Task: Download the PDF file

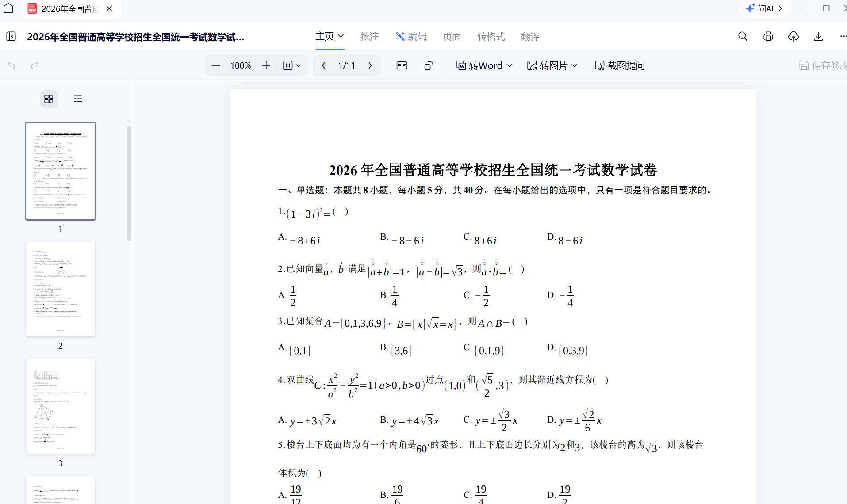Action: pos(818,36)
